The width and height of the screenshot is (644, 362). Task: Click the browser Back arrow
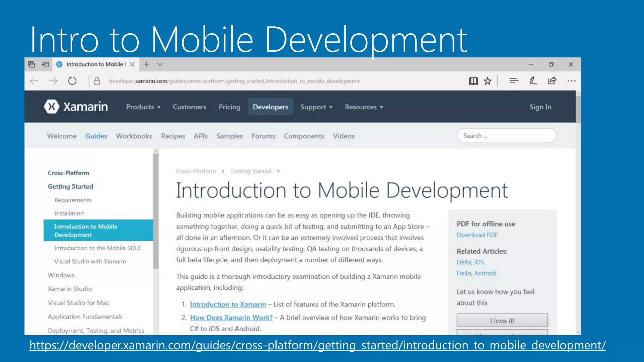tap(34, 81)
